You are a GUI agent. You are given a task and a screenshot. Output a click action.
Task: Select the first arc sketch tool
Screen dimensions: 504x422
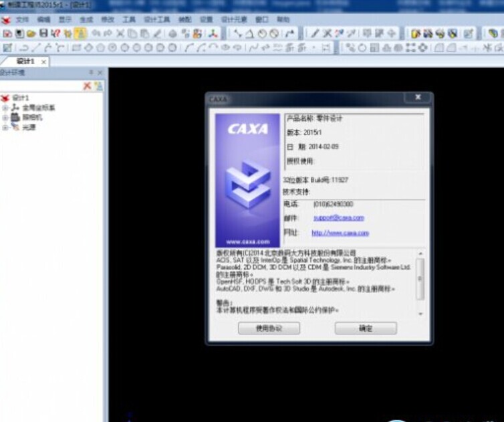point(189,48)
